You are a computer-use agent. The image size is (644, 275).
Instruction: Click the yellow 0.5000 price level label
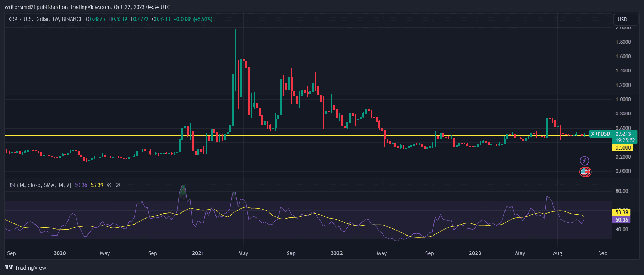pyautogui.click(x=623, y=148)
